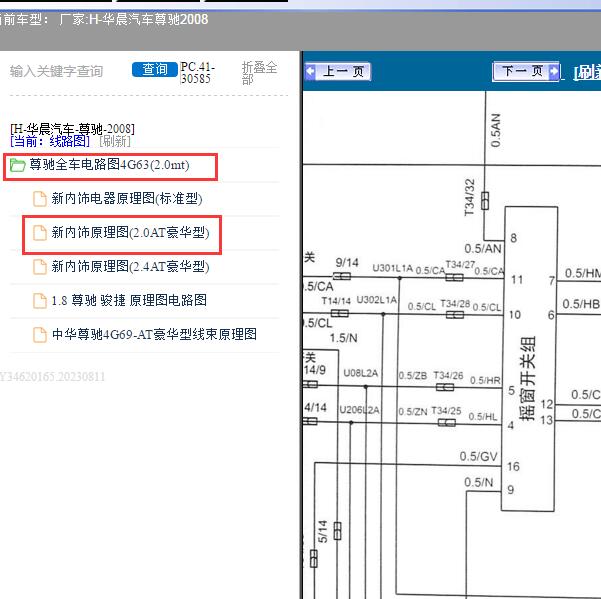
Task: Open 中华尊驰4G69-AT豪华型线束原理图
Action: point(154,334)
